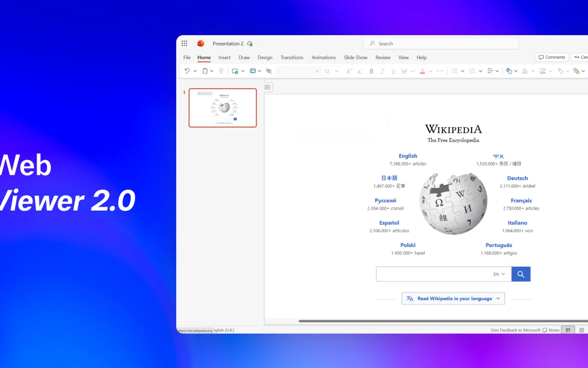
Task: Open the Comments pane button
Action: pos(552,57)
